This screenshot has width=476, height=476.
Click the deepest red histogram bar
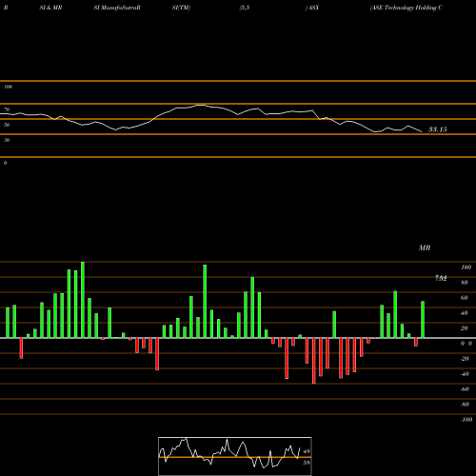click(314, 361)
